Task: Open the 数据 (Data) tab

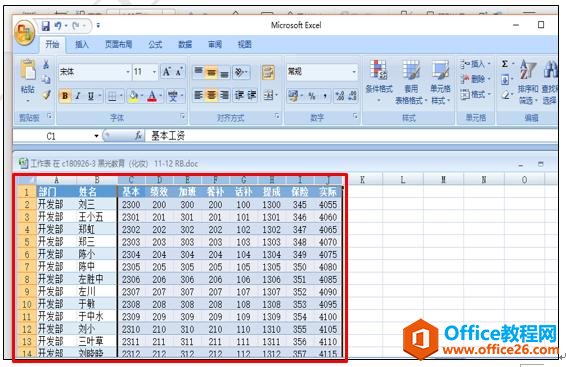Action: 185,44
